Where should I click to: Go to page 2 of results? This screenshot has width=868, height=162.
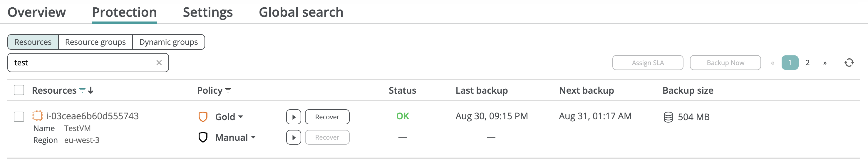point(807,63)
